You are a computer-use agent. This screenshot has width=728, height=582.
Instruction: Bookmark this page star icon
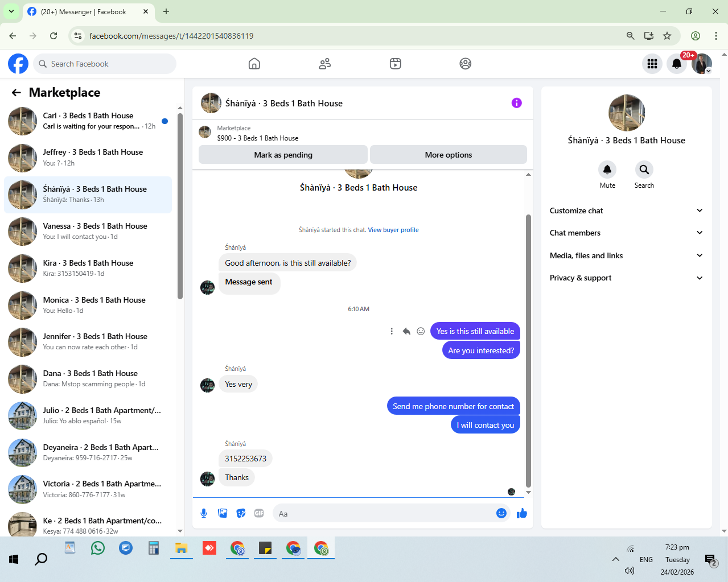[x=667, y=36]
